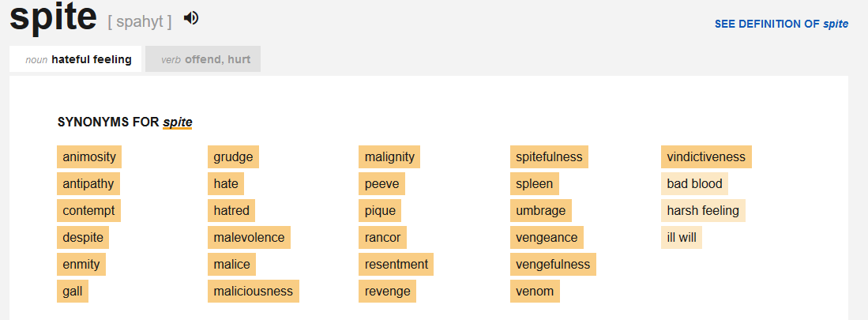
Task: Select the synonym 'umbrage'
Action: [540, 210]
